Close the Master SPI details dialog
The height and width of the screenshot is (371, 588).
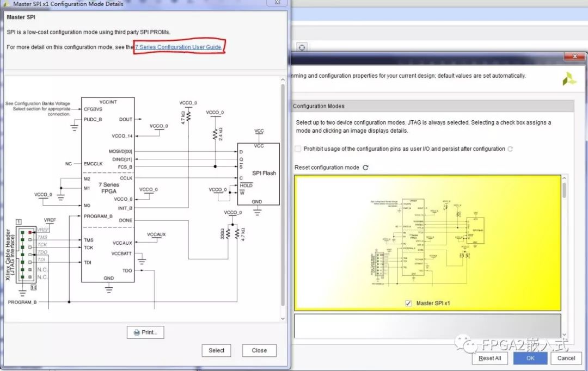coord(259,350)
